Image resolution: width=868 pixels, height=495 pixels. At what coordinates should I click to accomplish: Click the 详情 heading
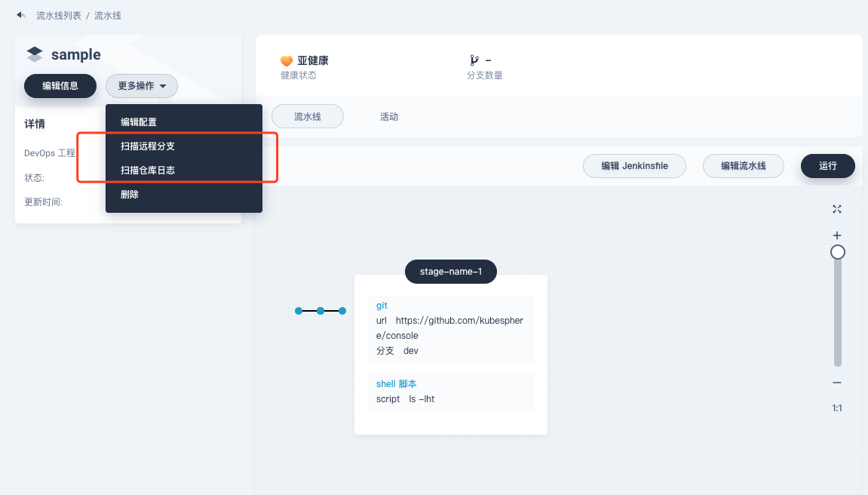[35, 124]
